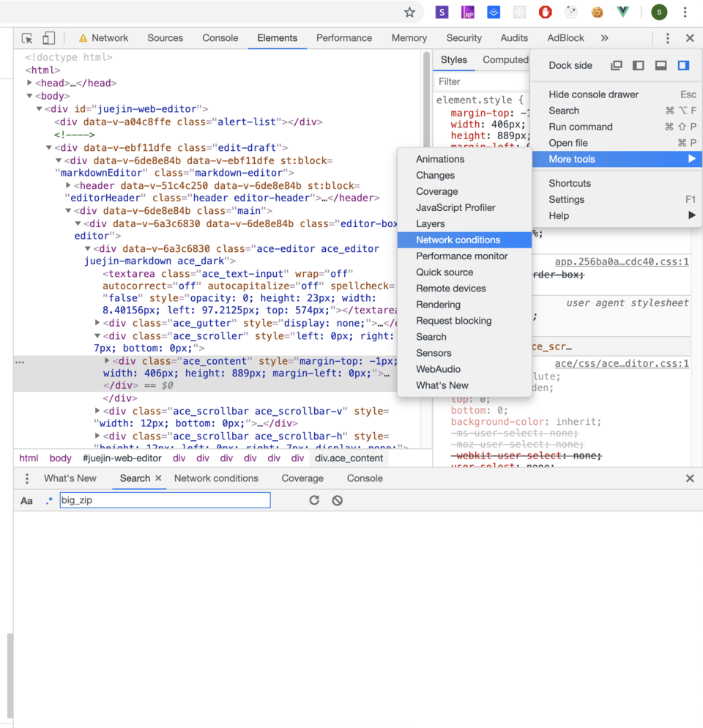This screenshot has width=703, height=728.
Task: Open the Coverage drawer tab
Action: coord(302,478)
